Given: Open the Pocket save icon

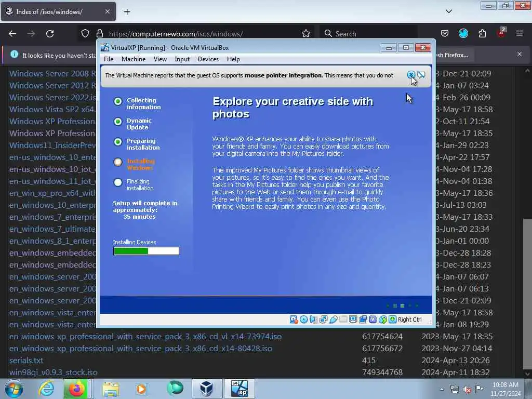Looking at the screenshot, I should coord(445,33).
